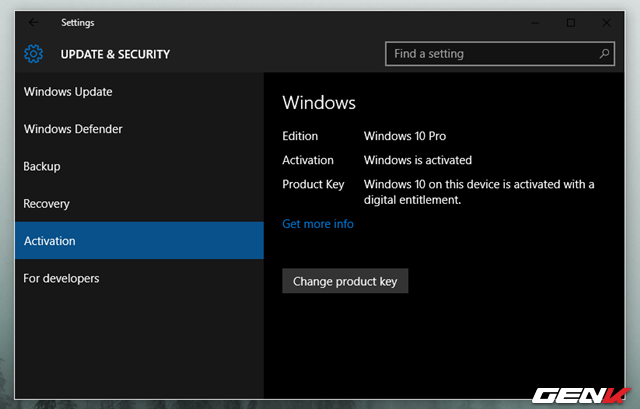The height and width of the screenshot is (409, 640).
Task: Open Windows Update section
Action: pyautogui.click(x=139, y=92)
